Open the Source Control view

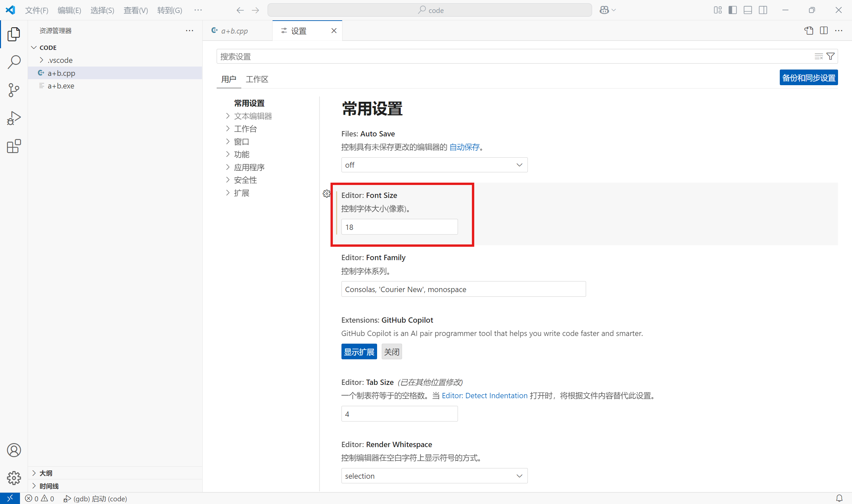(14, 90)
